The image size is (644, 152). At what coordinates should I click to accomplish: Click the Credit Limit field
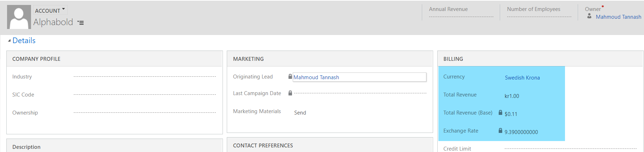pos(570,149)
